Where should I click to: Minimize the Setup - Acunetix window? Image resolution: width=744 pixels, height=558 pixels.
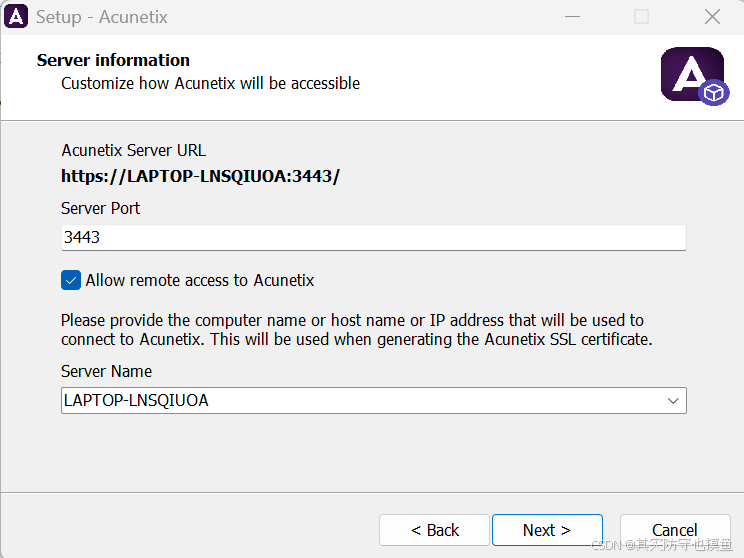point(572,17)
